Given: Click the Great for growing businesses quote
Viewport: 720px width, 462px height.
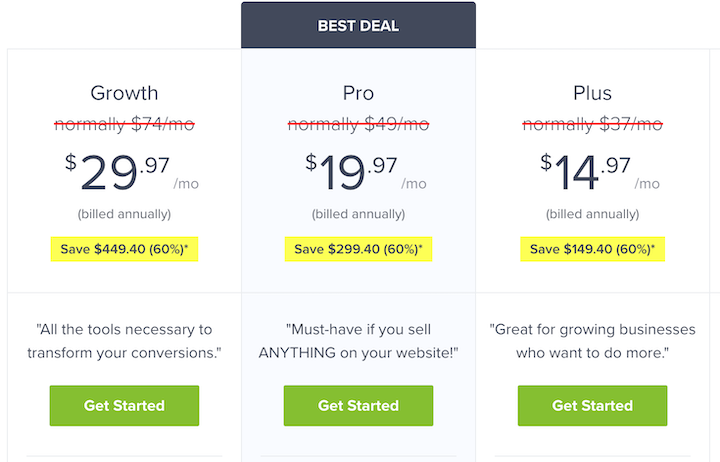Looking at the screenshot, I should point(592,341).
